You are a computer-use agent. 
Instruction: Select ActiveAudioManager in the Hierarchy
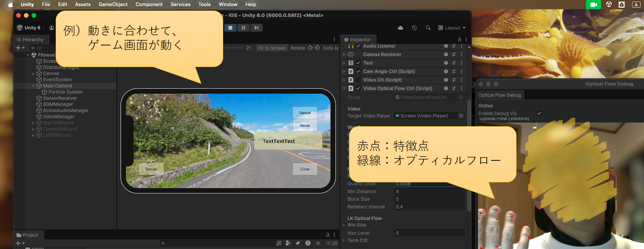click(66, 110)
